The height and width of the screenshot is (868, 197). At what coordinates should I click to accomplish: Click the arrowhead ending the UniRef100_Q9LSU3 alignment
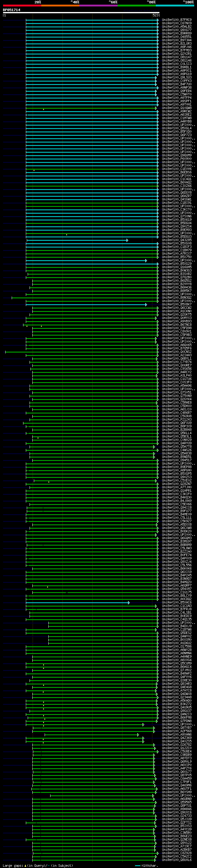click(156, 78)
